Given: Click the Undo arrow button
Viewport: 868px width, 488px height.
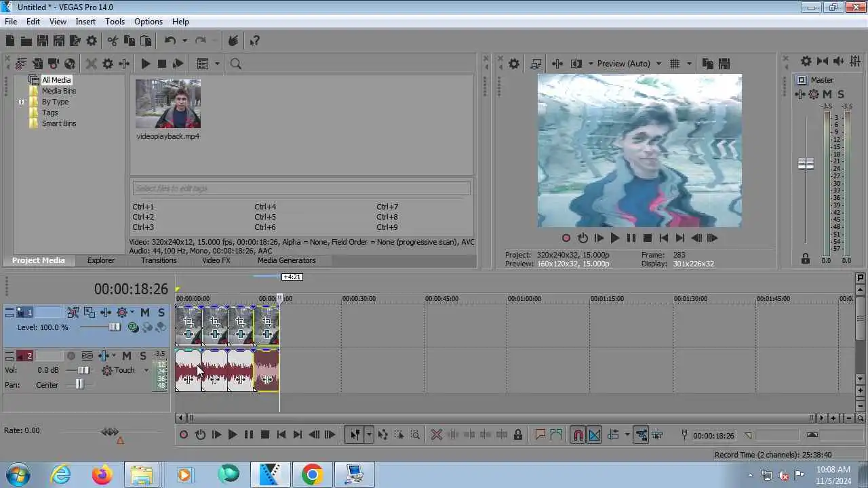Looking at the screenshot, I should point(170,41).
